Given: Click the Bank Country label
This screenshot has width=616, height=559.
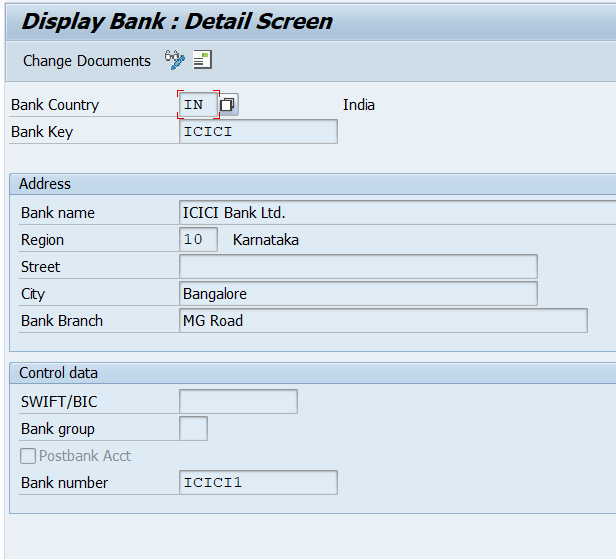Looking at the screenshot, I should pyautogui.click(x=55, y=105).
